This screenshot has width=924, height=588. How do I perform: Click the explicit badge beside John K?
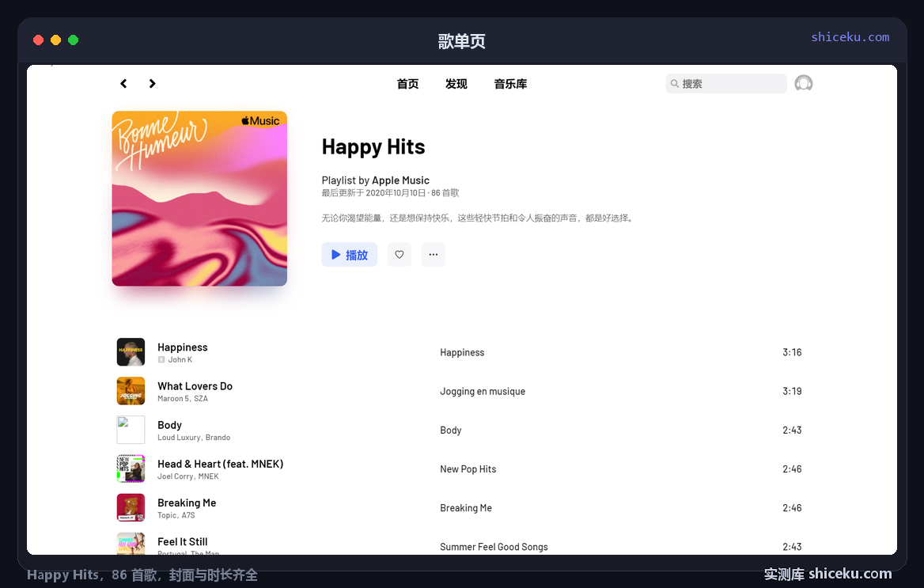pyautogui.click(x=161, y=360)
